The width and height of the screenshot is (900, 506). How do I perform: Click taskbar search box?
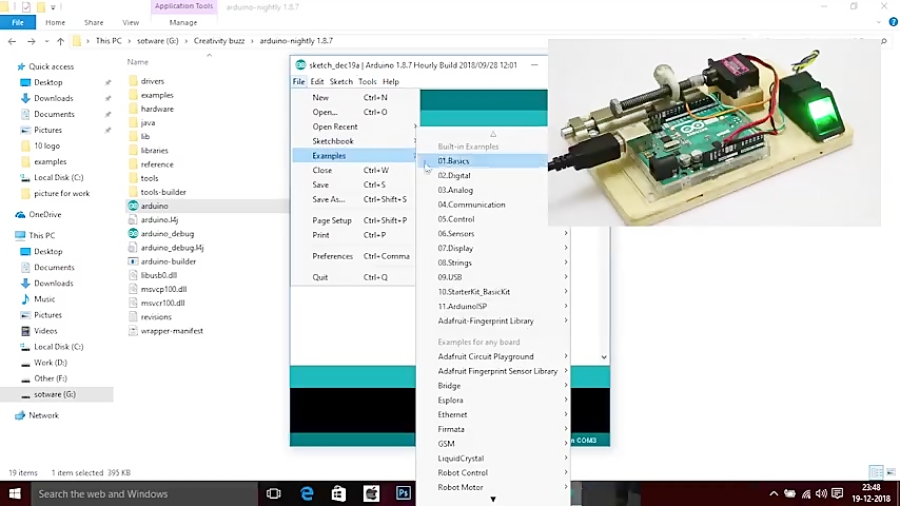coord(143,493)
